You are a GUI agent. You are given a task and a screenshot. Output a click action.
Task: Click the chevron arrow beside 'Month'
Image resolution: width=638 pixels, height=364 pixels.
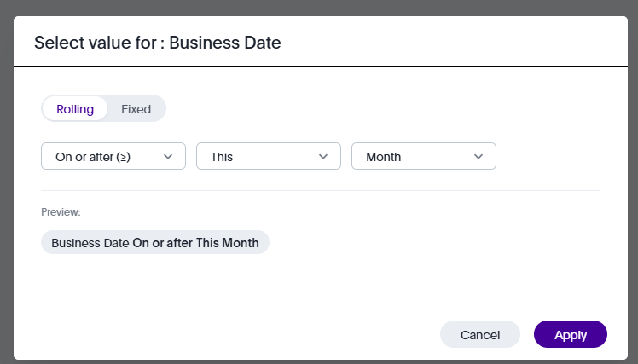(478, 157)
